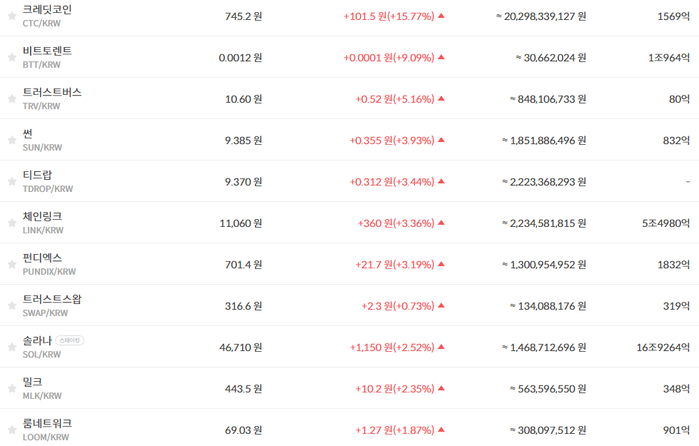The width and height of the screenshot is (699, 446).
Task: Mark MLK/KRW star as favorite
Action: 12,388
